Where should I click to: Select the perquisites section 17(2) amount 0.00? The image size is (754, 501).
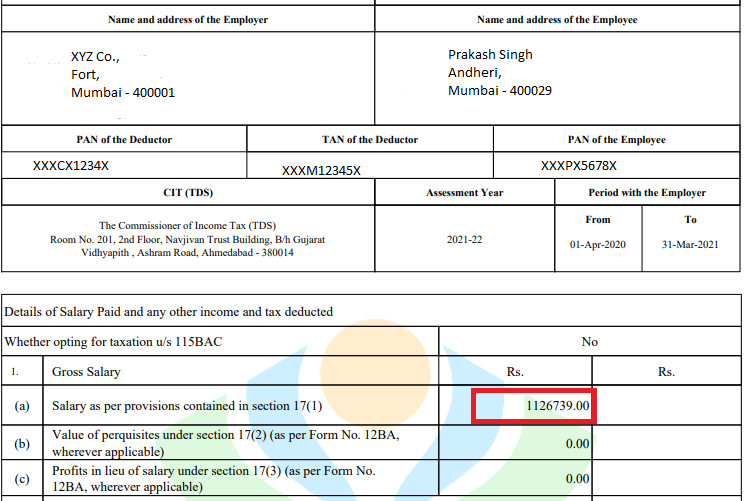point(575,443)
